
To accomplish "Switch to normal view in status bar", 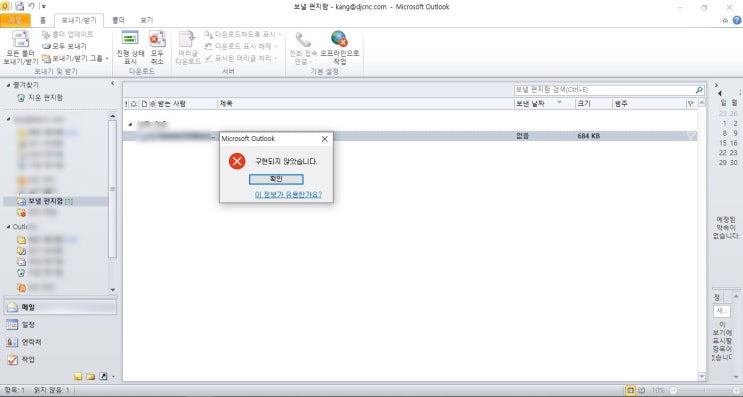I will click(630, 391).
